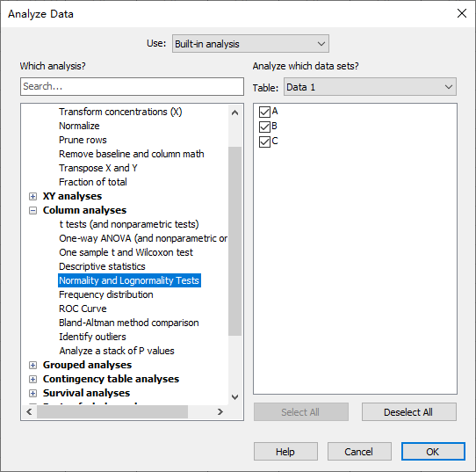Uncheck data set C checkbox

264,142
